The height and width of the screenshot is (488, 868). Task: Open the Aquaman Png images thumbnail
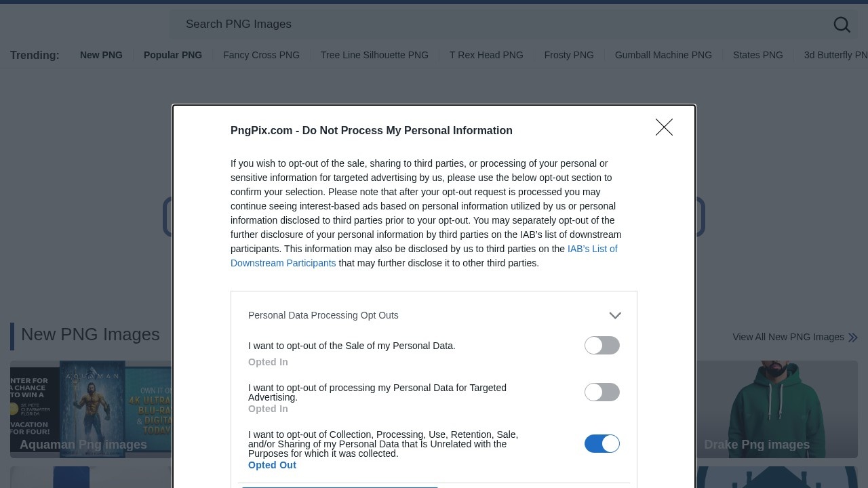coord(83,409)
